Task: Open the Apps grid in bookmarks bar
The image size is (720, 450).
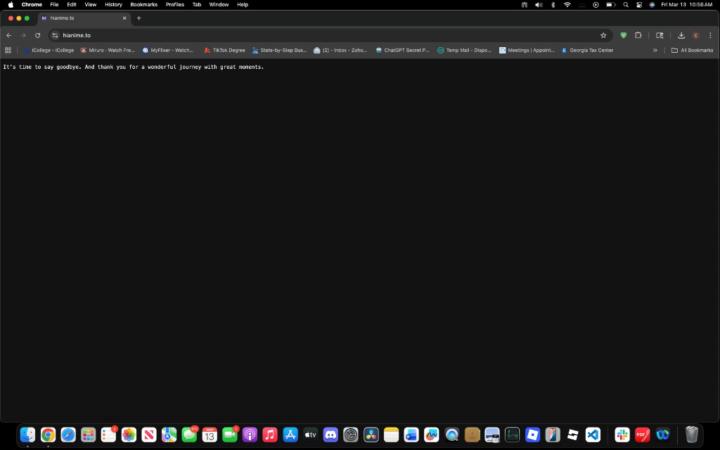Action: 8,50
